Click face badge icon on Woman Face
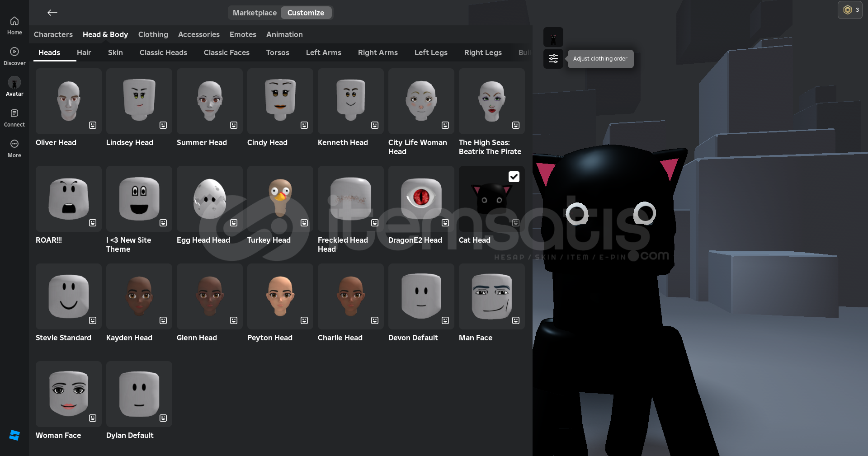868x456 pixels. click(x=93, y=418)
